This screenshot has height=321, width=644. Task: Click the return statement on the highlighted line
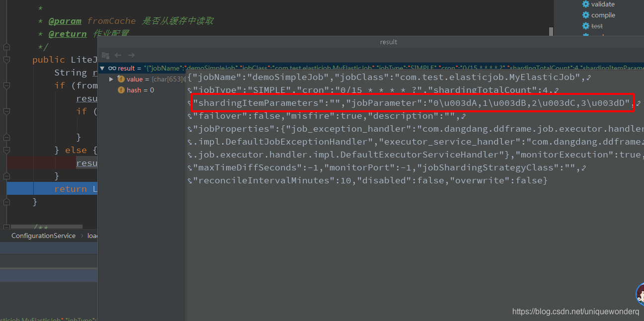point(71,189)
